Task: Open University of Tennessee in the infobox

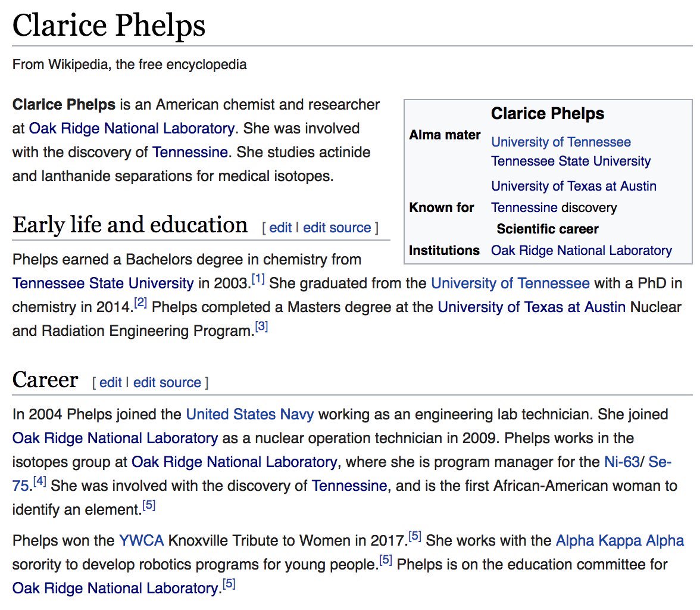Action: point(561,142)
